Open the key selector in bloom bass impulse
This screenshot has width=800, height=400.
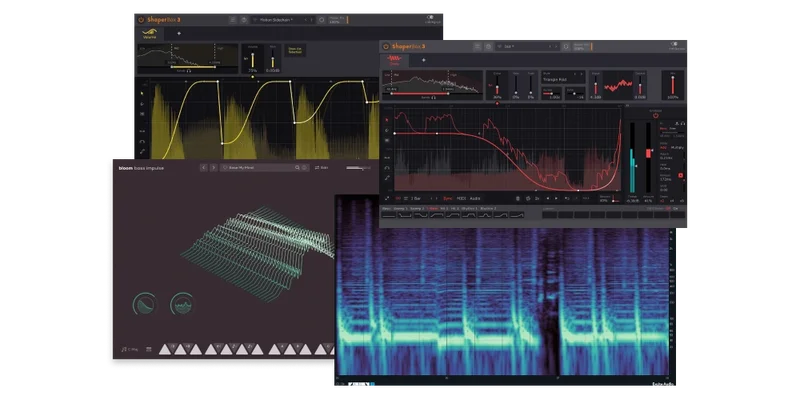130,349
